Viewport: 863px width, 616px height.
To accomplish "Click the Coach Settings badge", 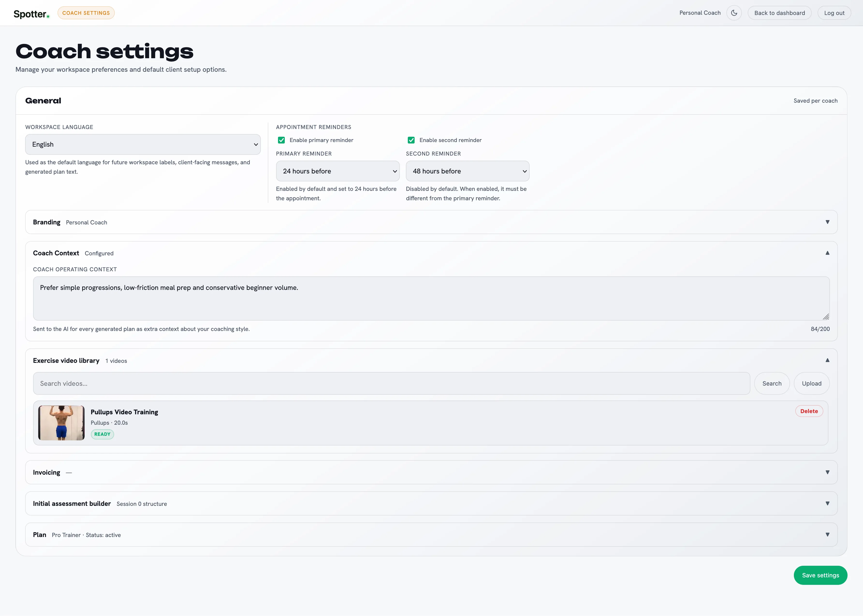I will click(x=86, y=13).
